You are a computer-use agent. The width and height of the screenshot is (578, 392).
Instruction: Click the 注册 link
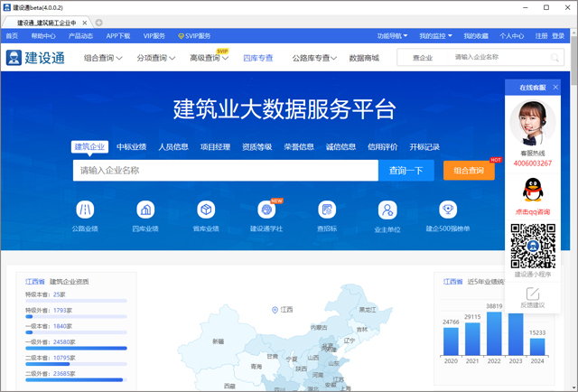click(542, 36)
